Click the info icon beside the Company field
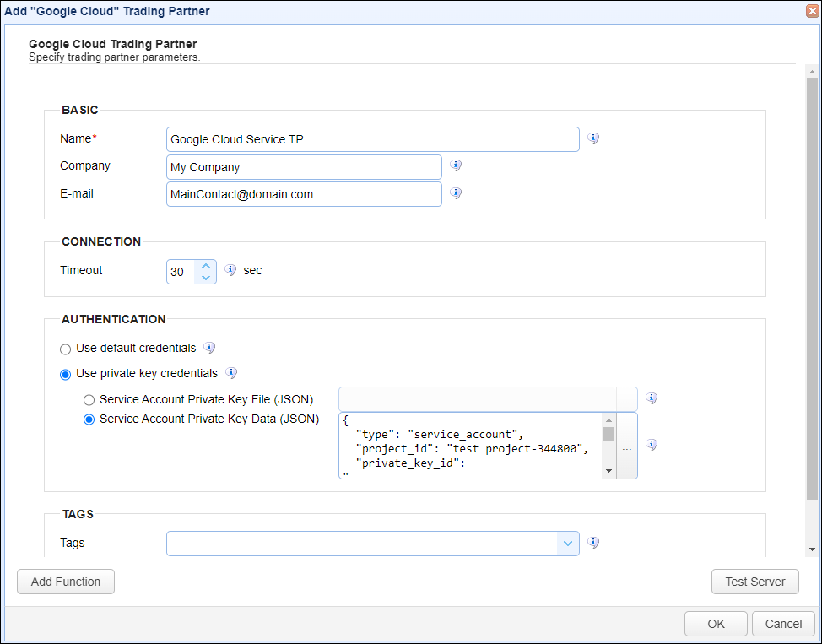Viewport: 822px width, 644px height. tap(456, 165)
